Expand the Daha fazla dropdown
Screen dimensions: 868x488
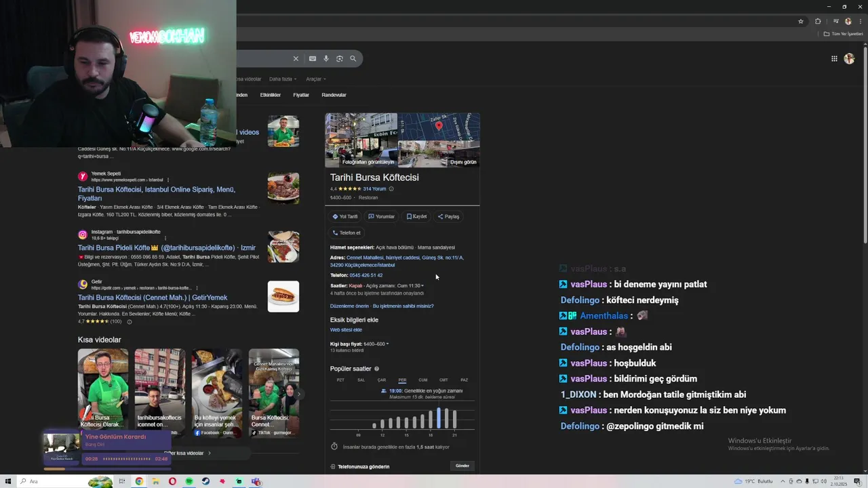283,79
